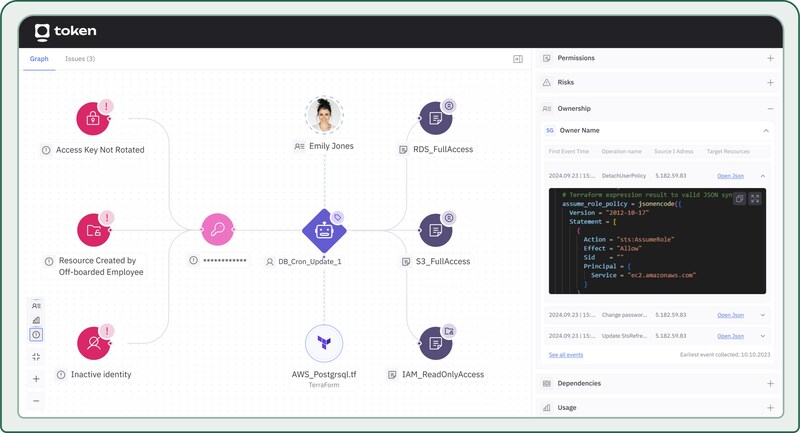Copy the code snippet using copy icon
Screen dimensions: 800x433
pos(739,199)
